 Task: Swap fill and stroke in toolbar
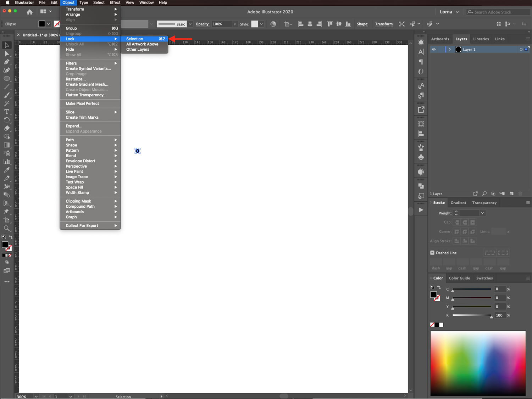[11, 237]
